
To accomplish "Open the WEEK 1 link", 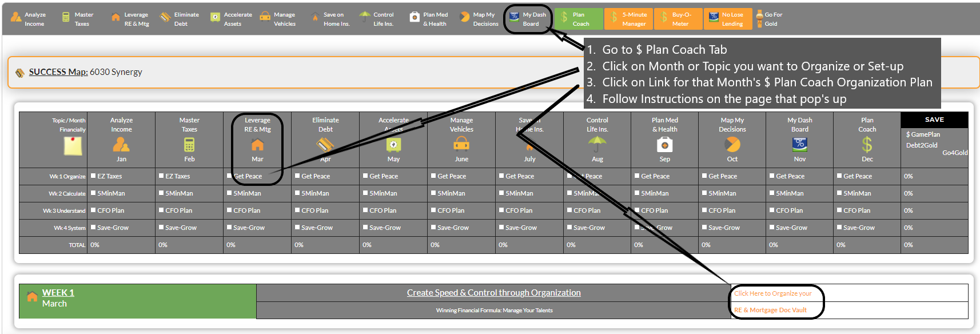I will pyautogui.click(x=58, y=293).
